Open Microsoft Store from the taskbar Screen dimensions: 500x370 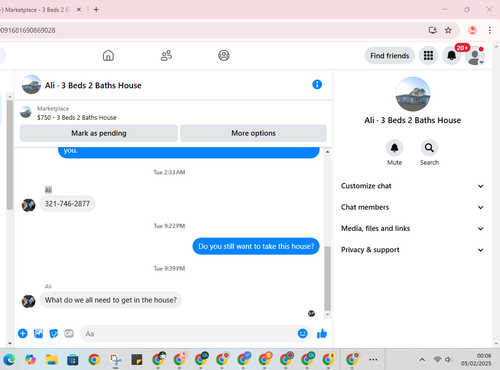(x=73, y=360)
